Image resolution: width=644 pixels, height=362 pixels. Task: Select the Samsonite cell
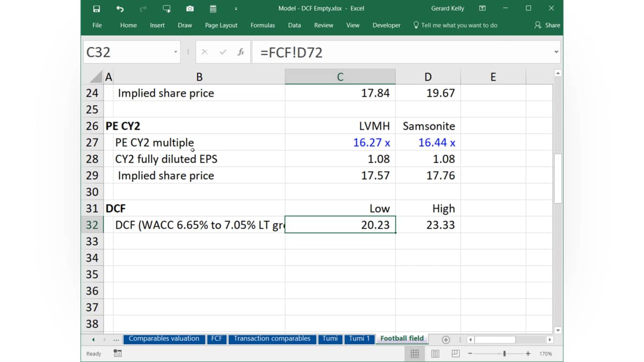[428, 126]
